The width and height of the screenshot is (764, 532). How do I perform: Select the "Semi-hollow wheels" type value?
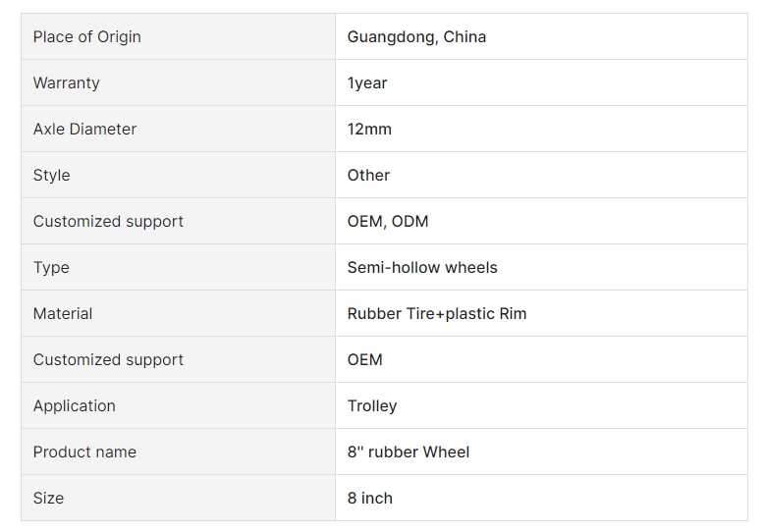[x=422, y=267]
